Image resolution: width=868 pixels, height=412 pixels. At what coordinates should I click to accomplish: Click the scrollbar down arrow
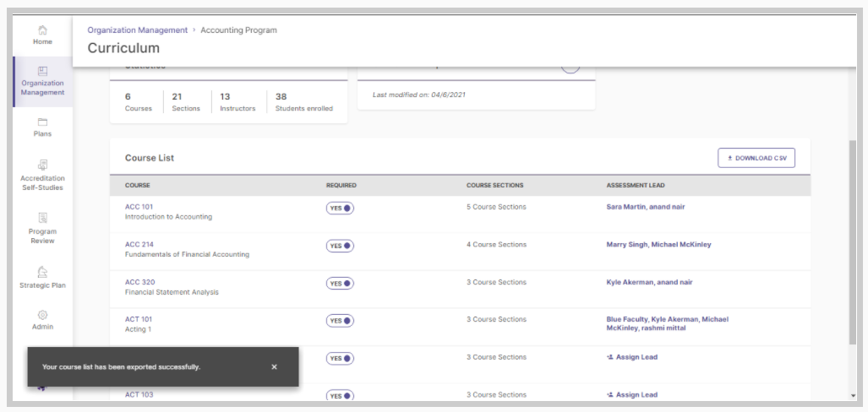coord(853,395)
